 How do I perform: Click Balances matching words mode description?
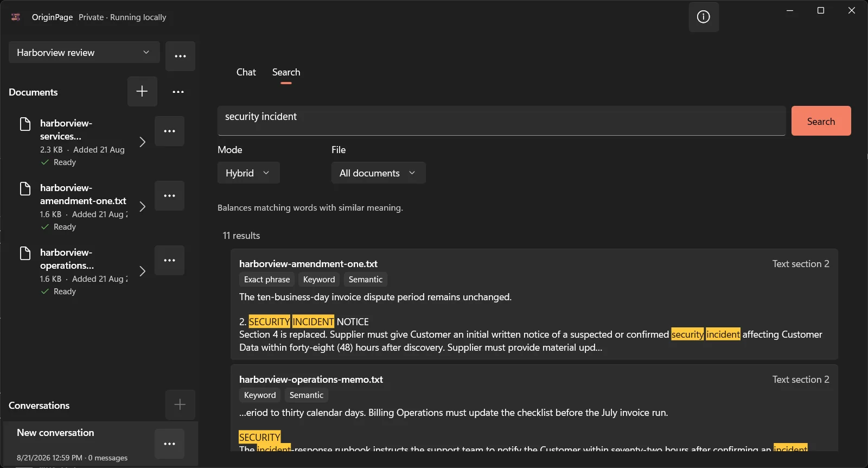point(310,207)
